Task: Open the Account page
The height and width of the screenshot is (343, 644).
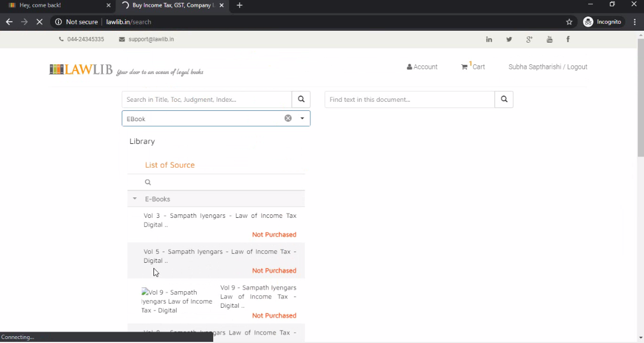Action: pos(422,67)
